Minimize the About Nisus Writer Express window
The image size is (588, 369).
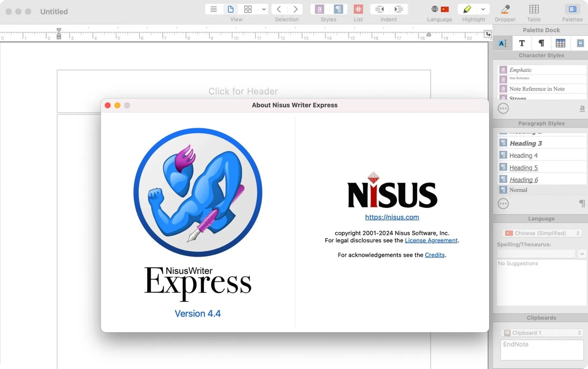117,105
